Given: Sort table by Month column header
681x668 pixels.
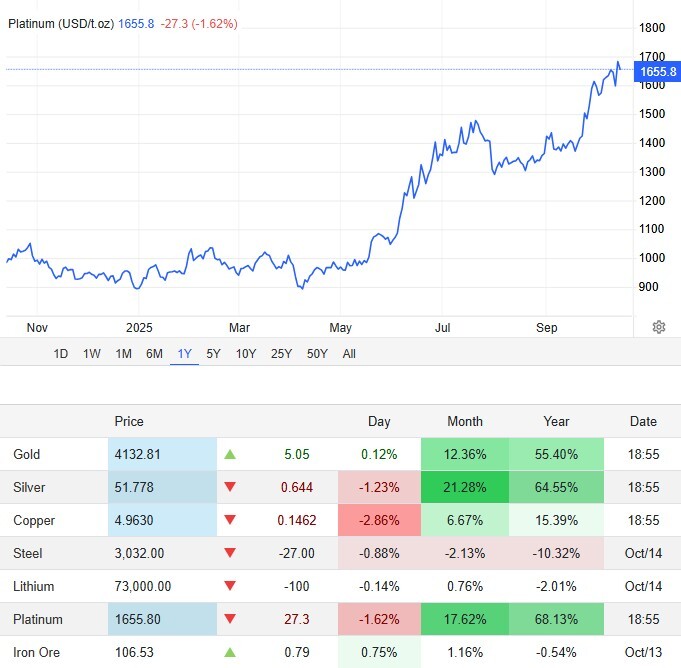Looking at the screenshot, I should tap(464, 421).
